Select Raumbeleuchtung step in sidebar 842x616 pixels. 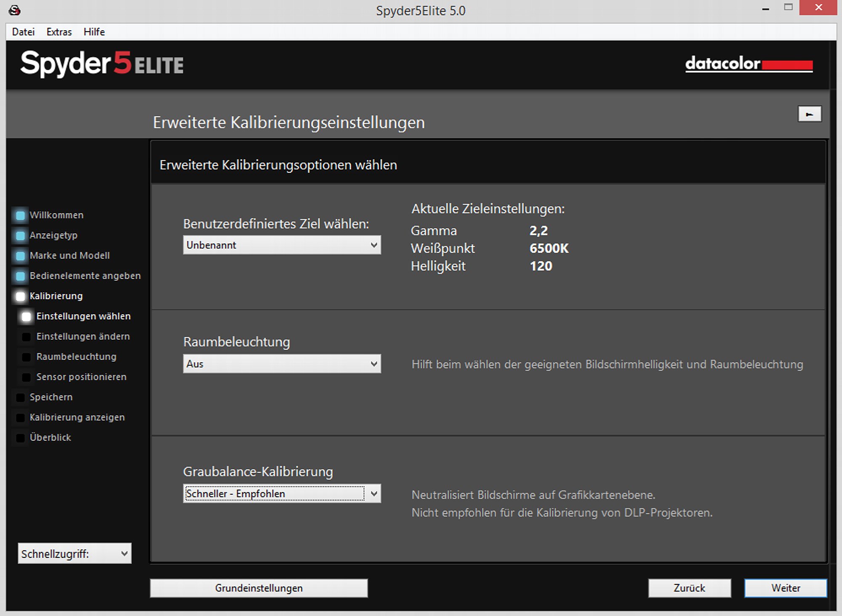(x=76, y=357)
